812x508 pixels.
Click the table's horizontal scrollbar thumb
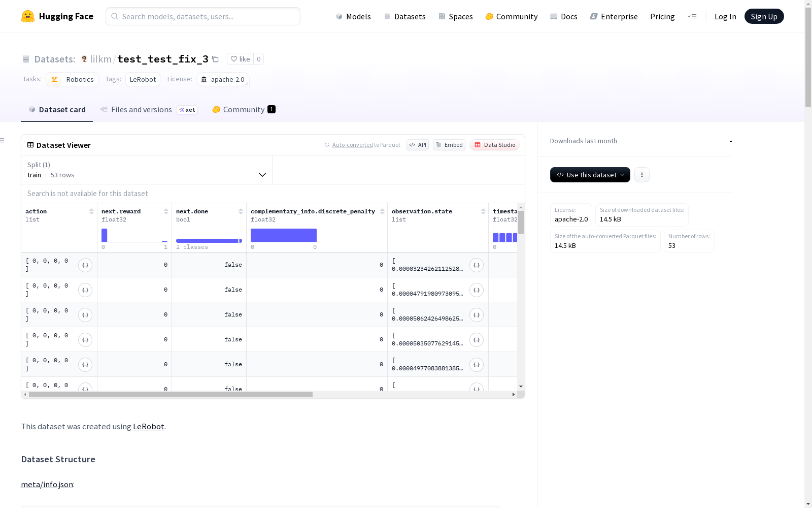point(171,395)
